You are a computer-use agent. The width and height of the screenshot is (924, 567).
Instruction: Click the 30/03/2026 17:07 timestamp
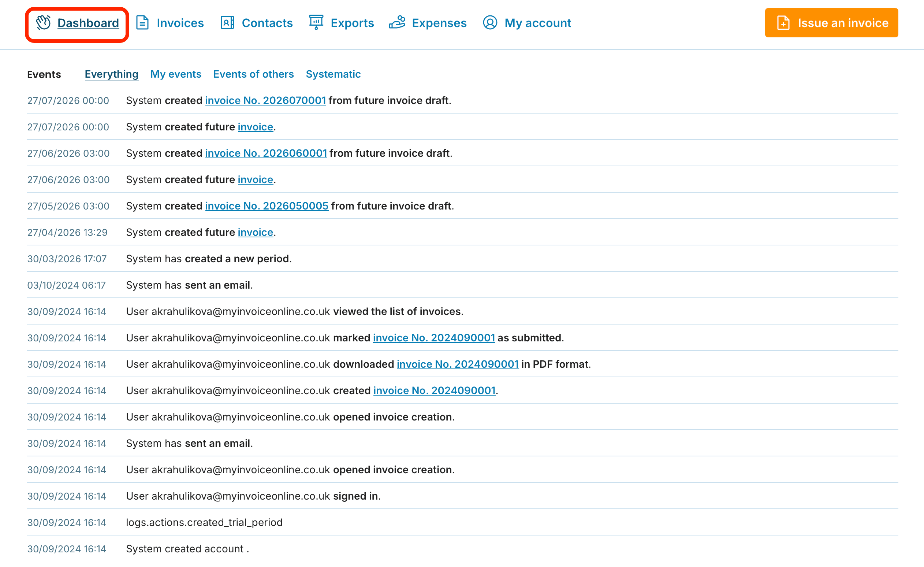pos(67,259)
